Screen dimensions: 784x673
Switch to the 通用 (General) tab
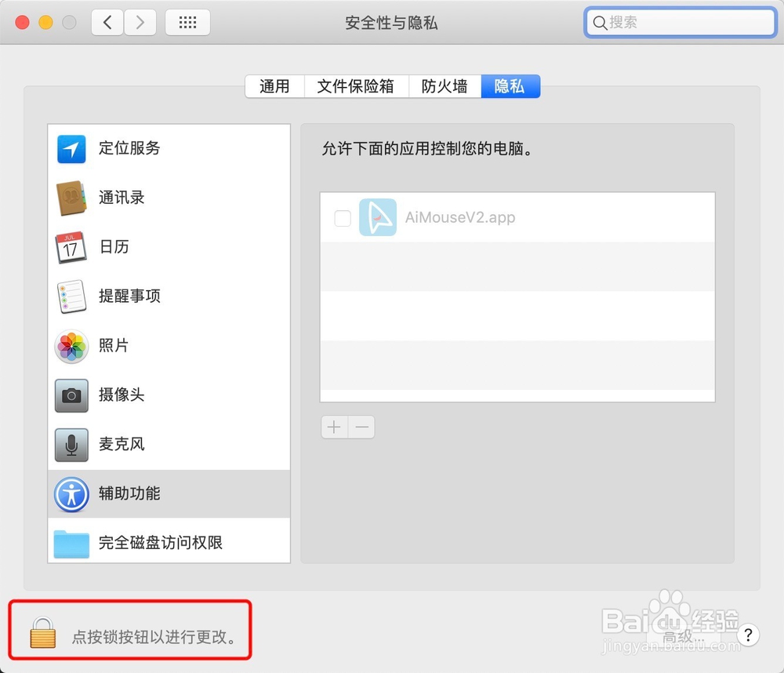[274, 86]
